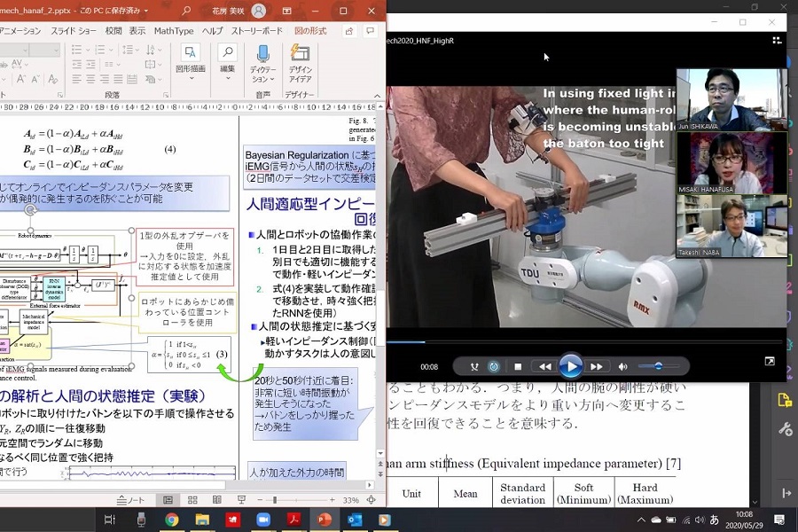The height and width of the screenshot is (532, 798).
Task: Mute the media player volume
Action: (x=623, y=366)
